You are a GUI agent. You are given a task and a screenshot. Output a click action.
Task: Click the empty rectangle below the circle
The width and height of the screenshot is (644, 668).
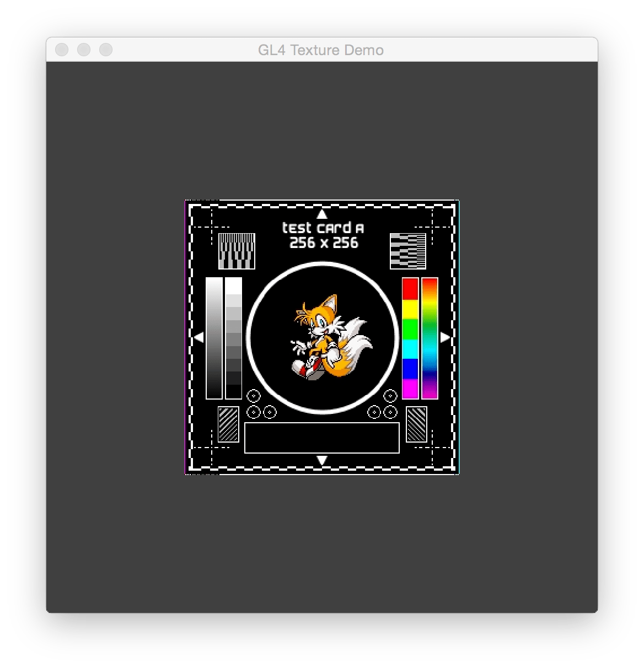(322, 438)
